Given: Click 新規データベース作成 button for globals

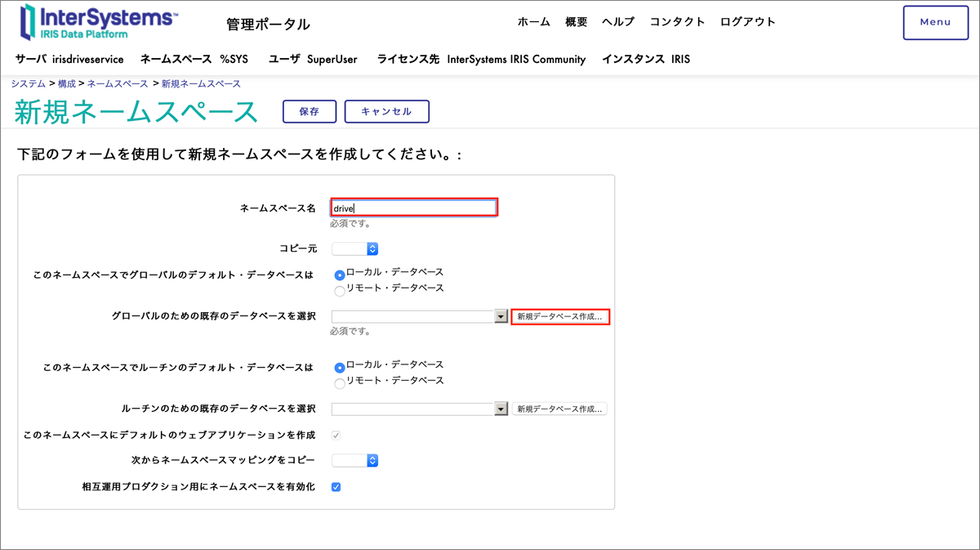Looking at the screenshot, I should pos(560,316).
